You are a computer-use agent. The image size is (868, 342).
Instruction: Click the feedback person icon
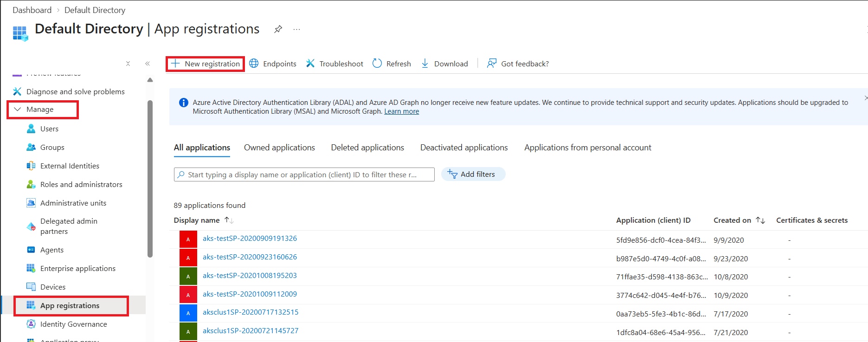(x=492, y=64)
